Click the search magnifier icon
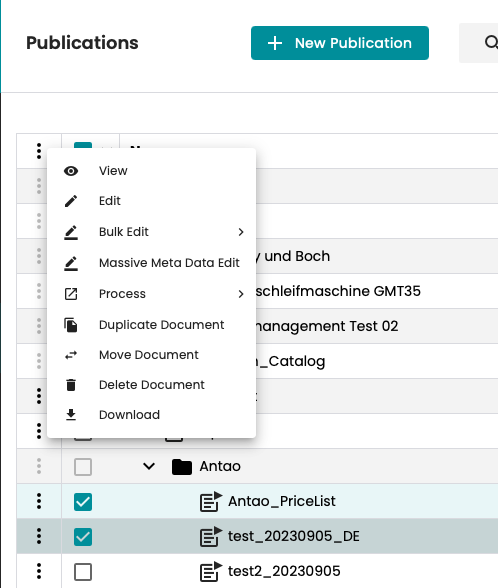The width and height of the screenshot is (498, 588). [491, 42]
